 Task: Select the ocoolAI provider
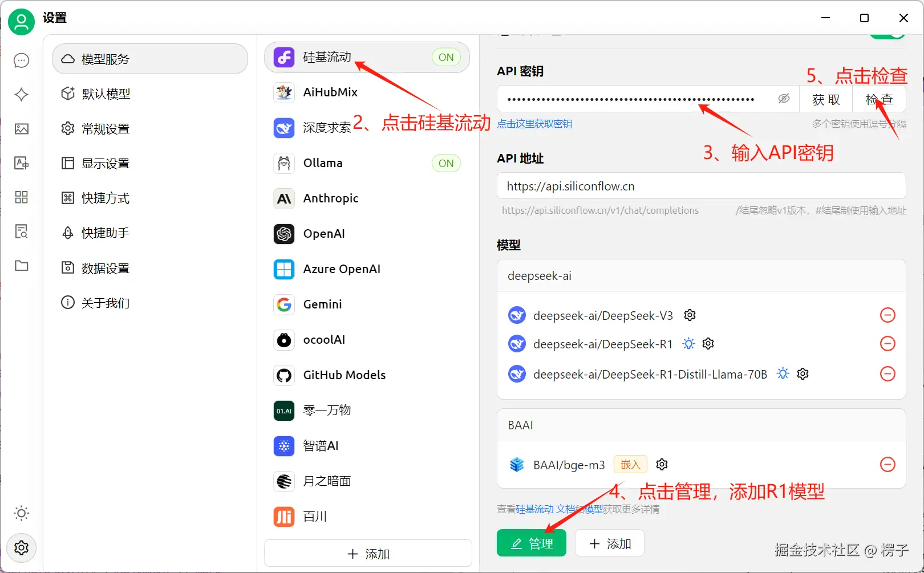click(x=367, y=340)
